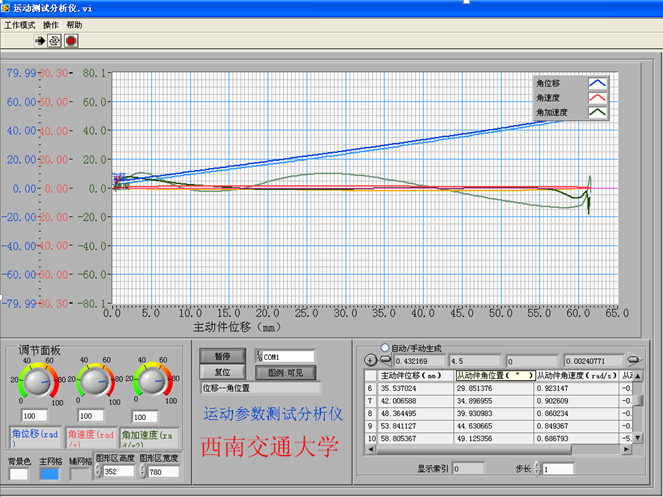
Task: Click the Run Continuously toolbar icon
Action: tap(54, 41)
